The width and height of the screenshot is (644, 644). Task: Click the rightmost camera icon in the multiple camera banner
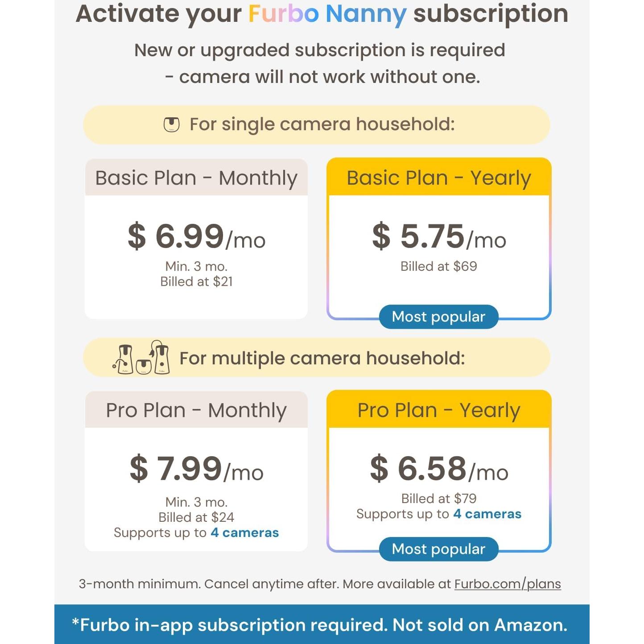[x=161, y=358]
